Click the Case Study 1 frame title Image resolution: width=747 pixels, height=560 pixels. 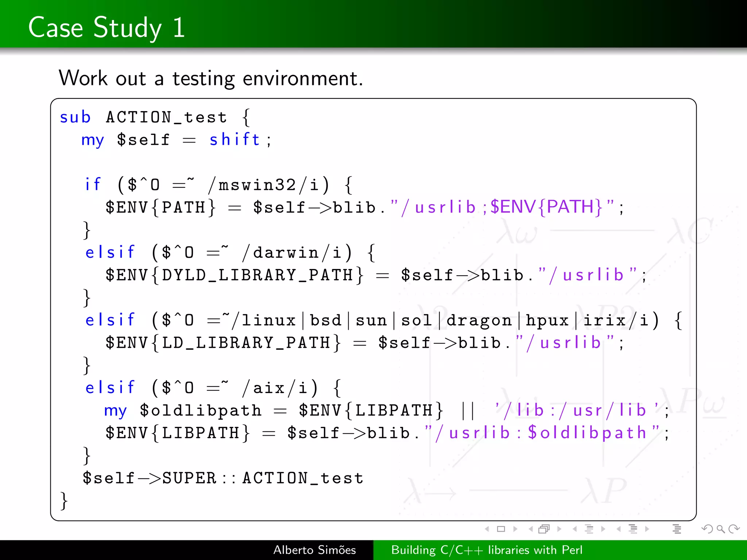point(107,28)
